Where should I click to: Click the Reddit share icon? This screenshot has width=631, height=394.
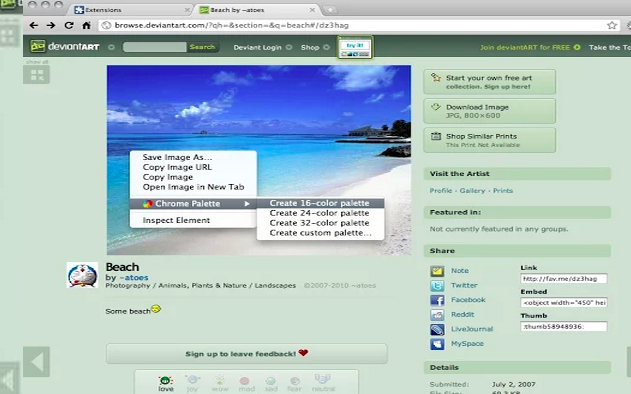coord(437,315)
